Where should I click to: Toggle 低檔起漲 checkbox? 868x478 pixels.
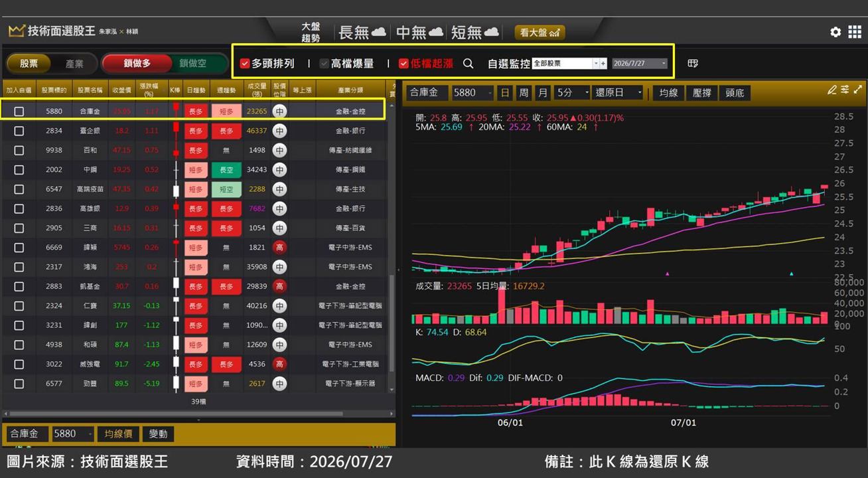pyautogui.click(x=403, y=64)
